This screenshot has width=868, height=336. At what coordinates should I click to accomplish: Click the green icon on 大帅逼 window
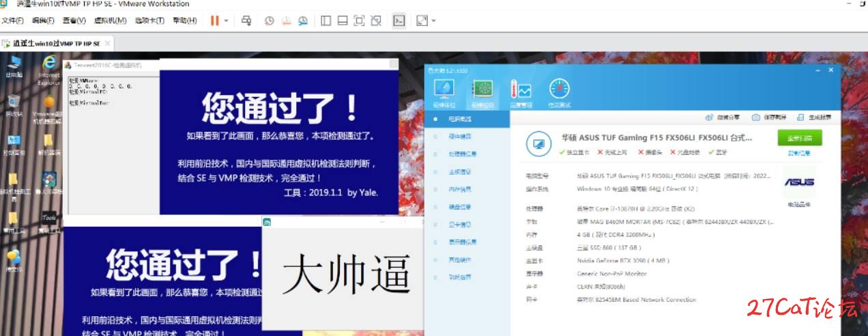[x=268, y=222]
